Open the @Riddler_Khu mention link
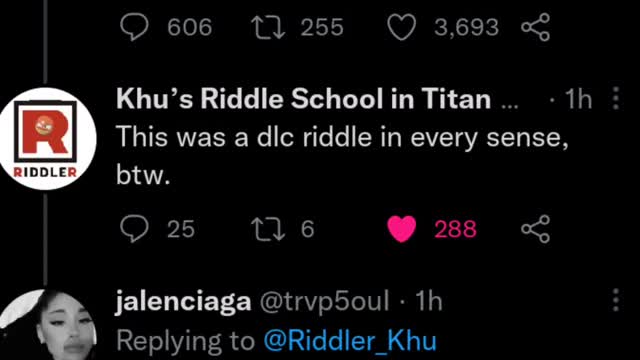Image resolution: width=640 pixels, height=360 pixels. (350, 340)
